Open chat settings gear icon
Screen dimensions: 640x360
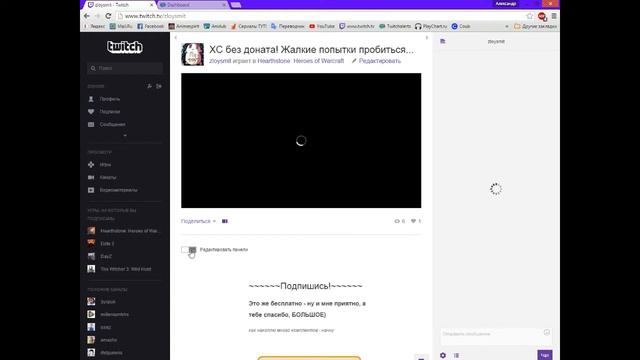click(x=443, y=356)
